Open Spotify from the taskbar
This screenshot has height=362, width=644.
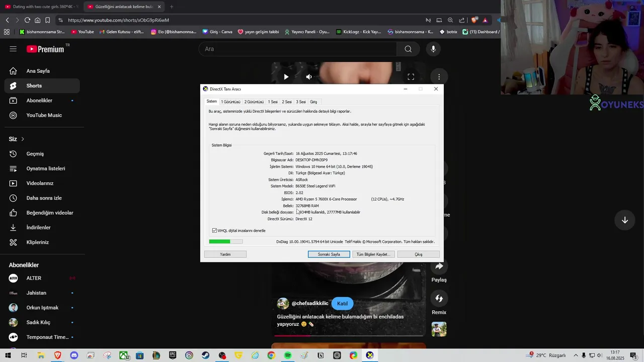[x=288, y=355]
